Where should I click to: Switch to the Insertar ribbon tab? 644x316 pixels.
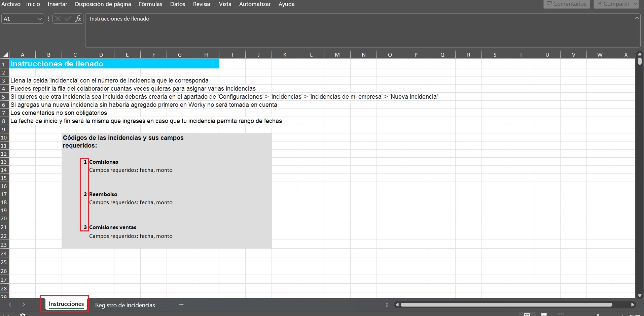[x=57, y=4]
